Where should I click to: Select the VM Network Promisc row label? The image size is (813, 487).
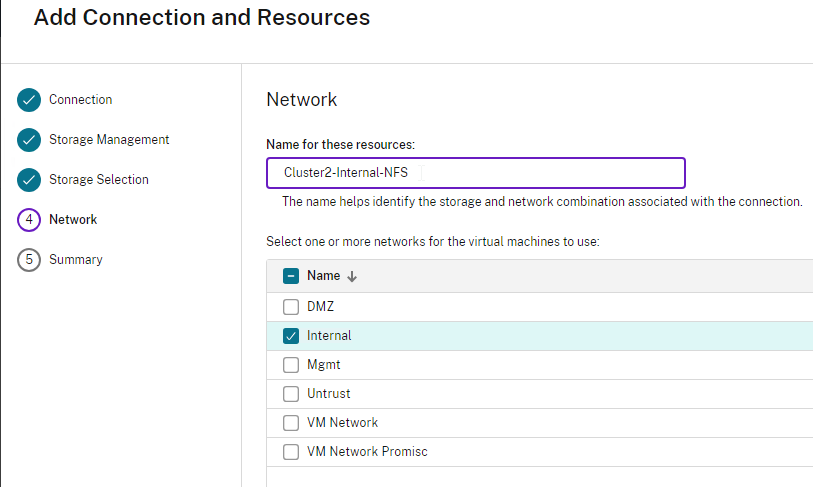[367, 452]
